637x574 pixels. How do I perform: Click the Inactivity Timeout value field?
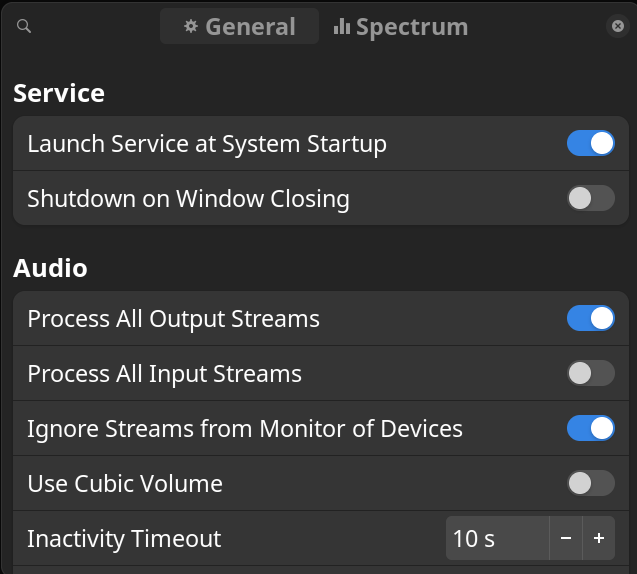coord(496,539)
